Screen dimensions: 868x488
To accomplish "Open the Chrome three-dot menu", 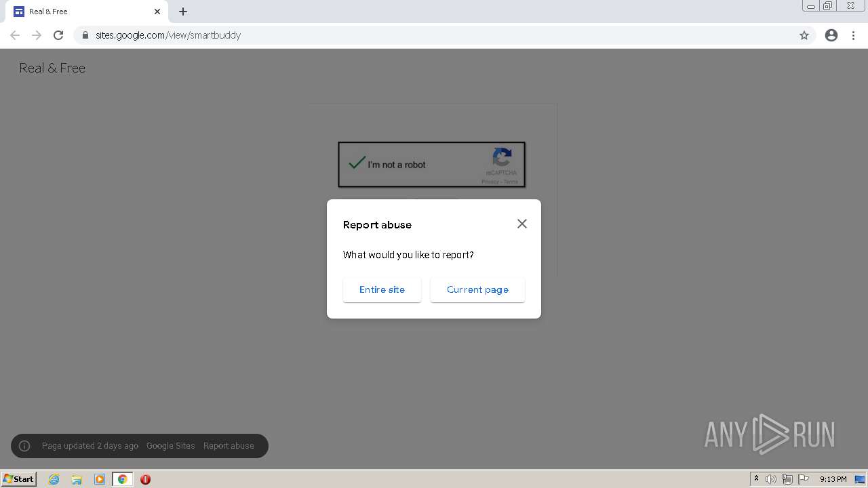I will (854, 35).
